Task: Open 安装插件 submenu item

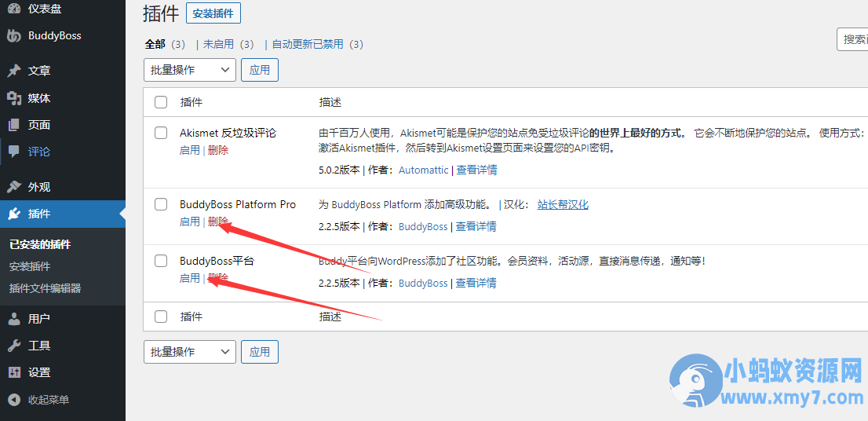Action: [x=30, y=266]
